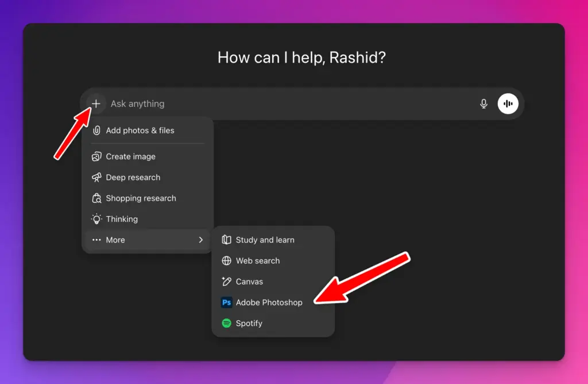The image size is (588, 384).
Task: Click the chevron arrow next to More
Action: 201,240
